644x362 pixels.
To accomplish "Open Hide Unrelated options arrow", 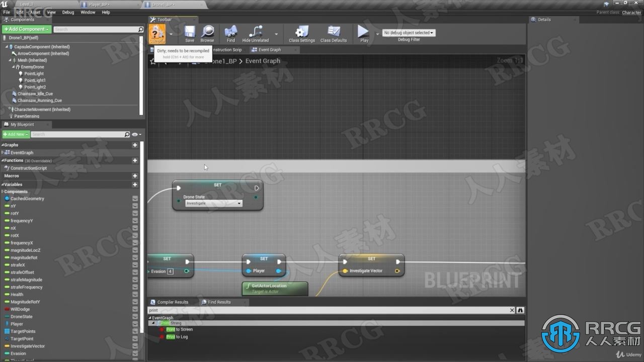I will [276, 34].
